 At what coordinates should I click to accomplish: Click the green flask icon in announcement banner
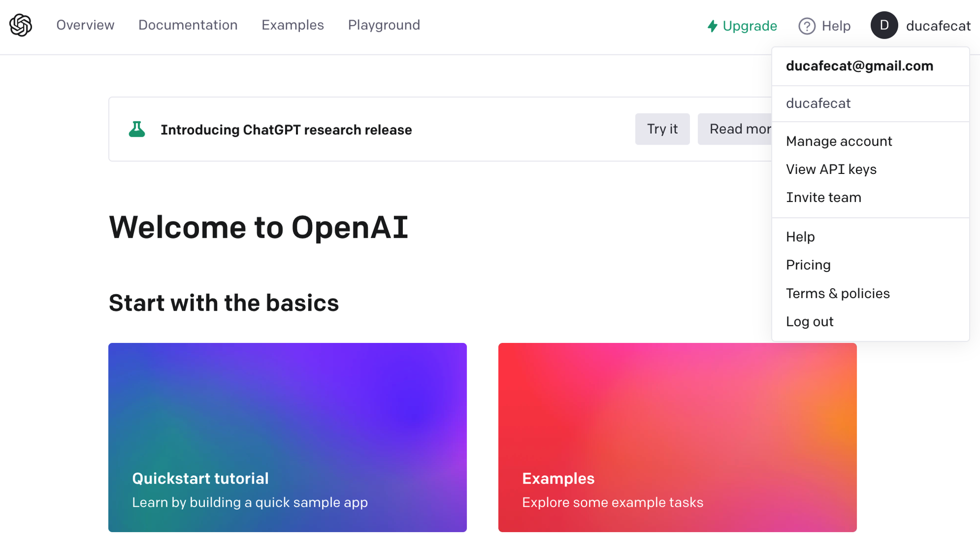137,129
